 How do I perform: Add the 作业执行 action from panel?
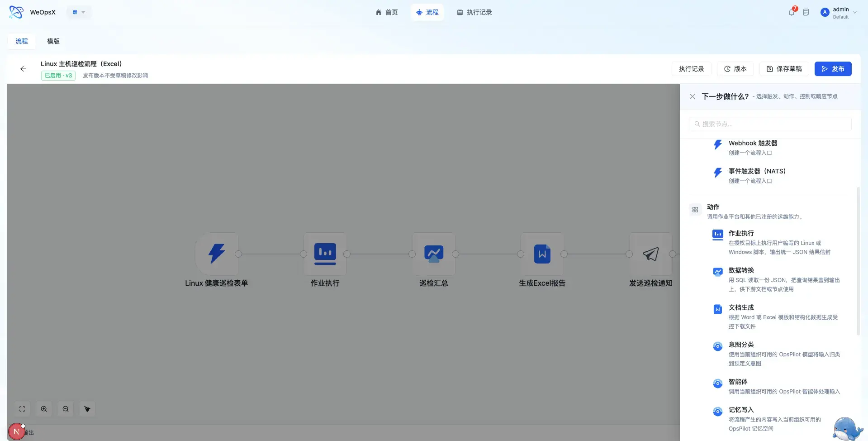pyautogui.click(x=777, y=242)
